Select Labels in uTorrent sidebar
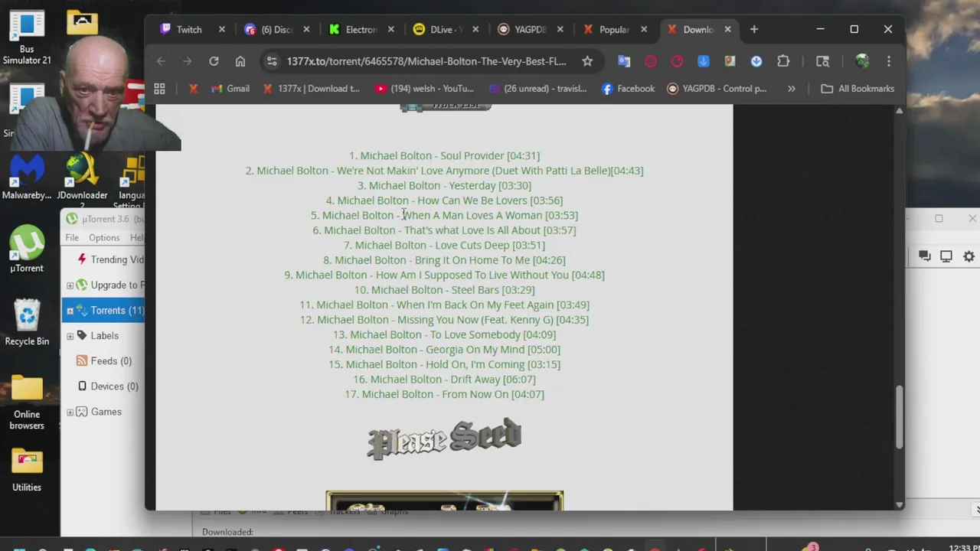The image size is (980, 551). (104, 335)
